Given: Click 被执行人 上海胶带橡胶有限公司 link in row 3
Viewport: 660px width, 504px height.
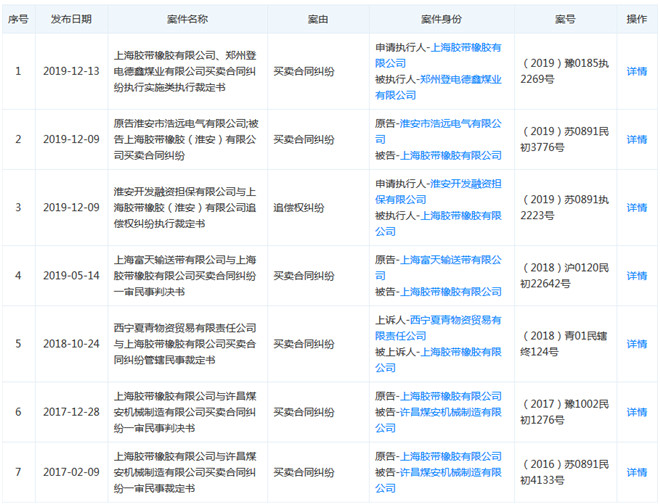Looking at the screenshot, I should [x=438, y=224].
